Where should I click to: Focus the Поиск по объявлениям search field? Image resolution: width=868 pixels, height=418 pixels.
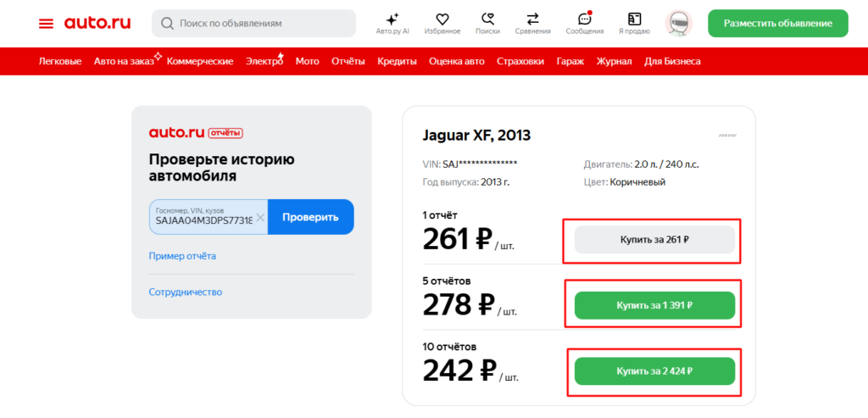click(x=253, y=23)
